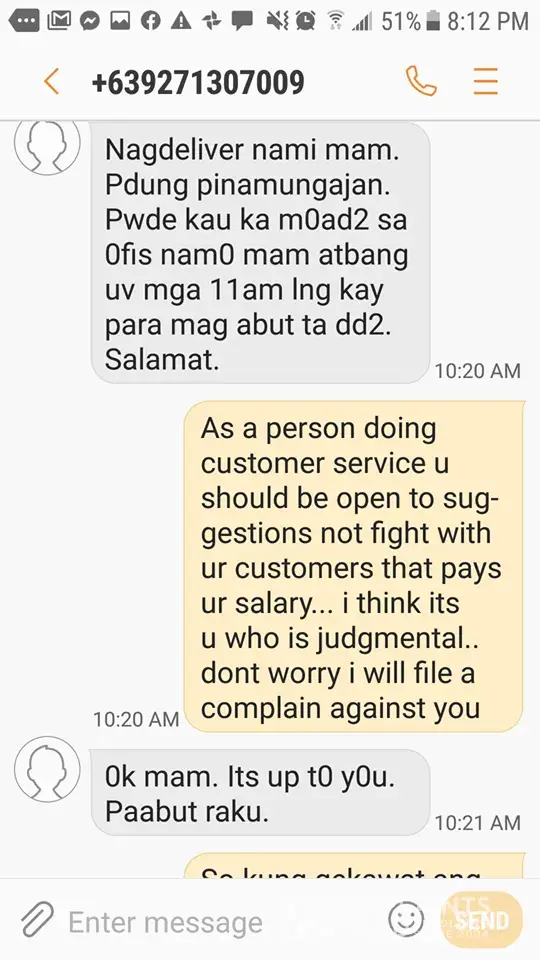Select the Ok mam Its up bubble
The height and width of the screenshot is (960, 540).
pyautogui.click(x=260, y=793)
